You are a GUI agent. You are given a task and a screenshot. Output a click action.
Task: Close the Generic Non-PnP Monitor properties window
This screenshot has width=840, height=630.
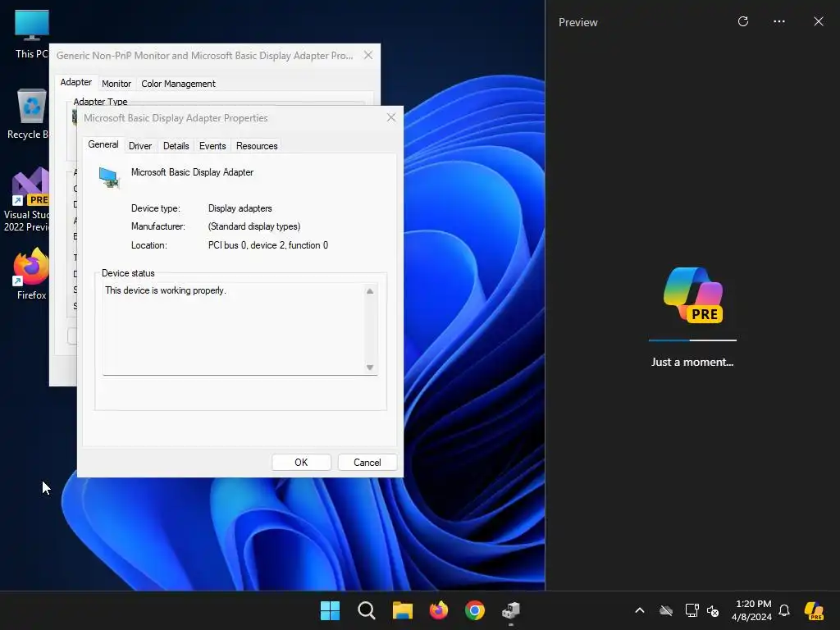click(368, 55)
